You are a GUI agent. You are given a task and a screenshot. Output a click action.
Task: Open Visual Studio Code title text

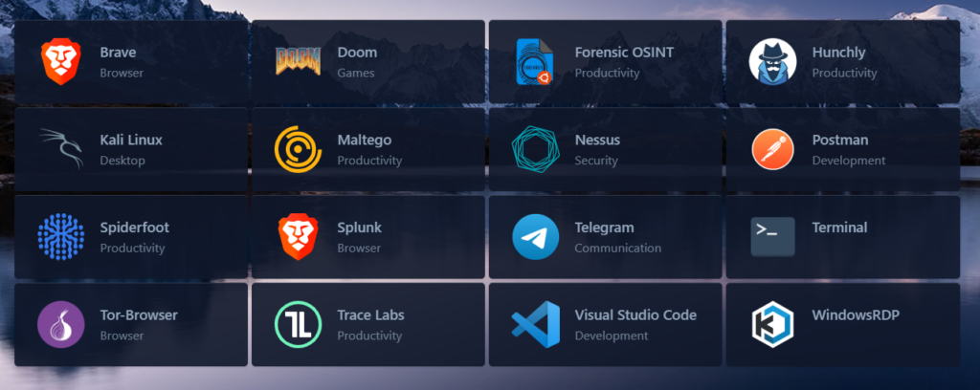pyautogui.click(x=635, y=314)
